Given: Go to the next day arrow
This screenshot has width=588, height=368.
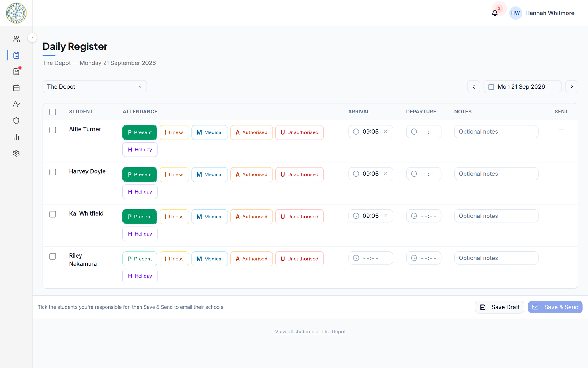Looking at the screenshot, I should (x=571, y=87).
